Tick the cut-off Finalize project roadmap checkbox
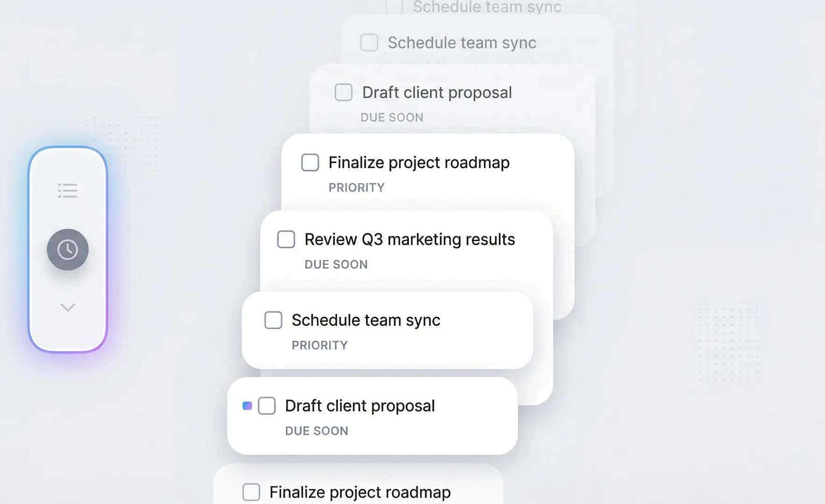Viewport: 825px width, 504px height. pyautogui.click(x=251, y=492)
